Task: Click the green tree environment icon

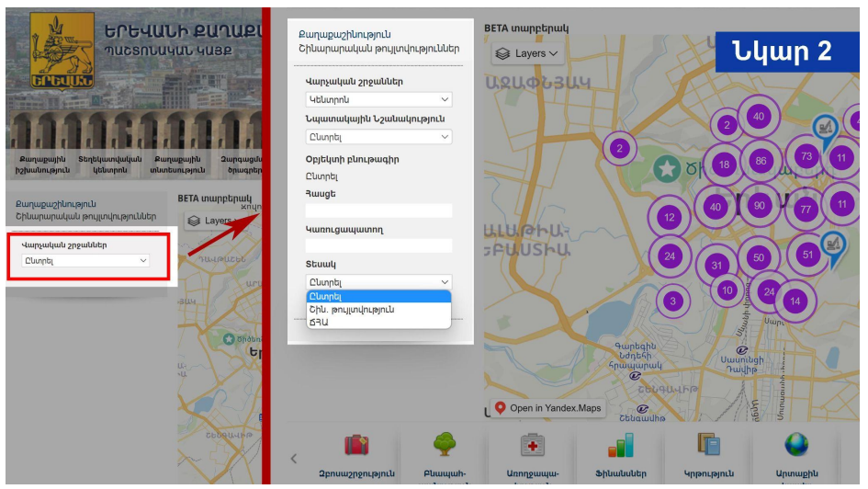Action: point(445,445)
